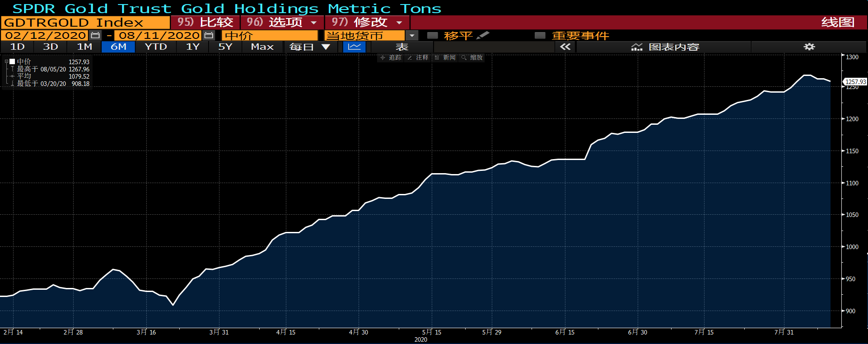Switch to the 表 table view
868x344 pixels.
click(x=402, y=47)
